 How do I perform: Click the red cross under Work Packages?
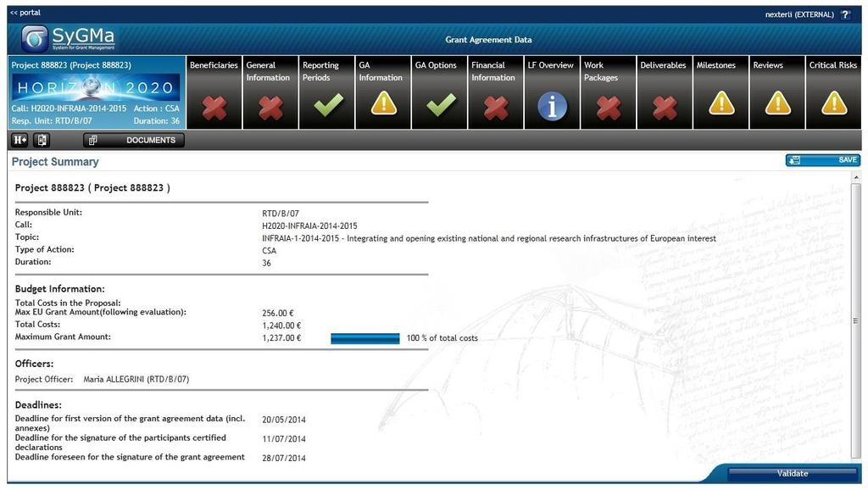point(609,108)
